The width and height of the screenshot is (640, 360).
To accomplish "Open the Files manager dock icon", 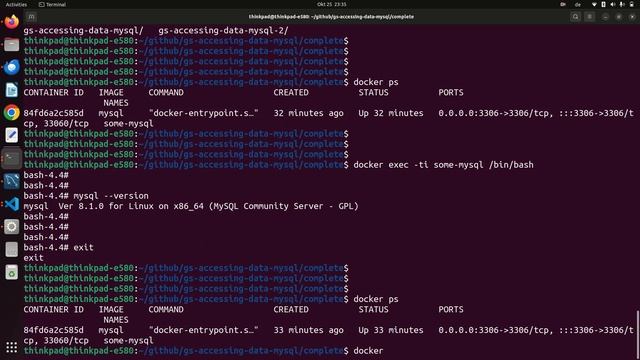I will (x=11, y=44).
